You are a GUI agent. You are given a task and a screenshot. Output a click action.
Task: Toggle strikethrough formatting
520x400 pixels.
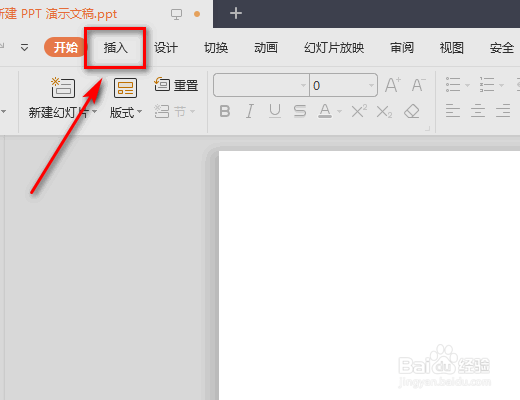(x=300, y=111)
